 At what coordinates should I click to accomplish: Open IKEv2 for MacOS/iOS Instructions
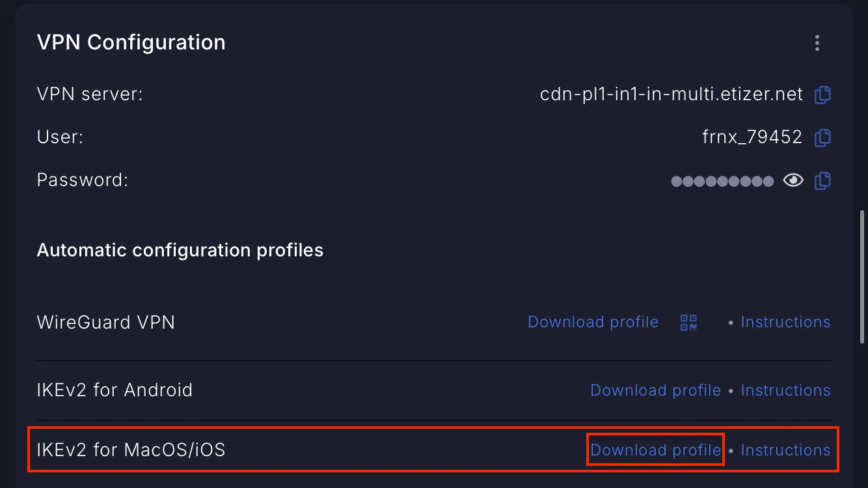point(785,450)
